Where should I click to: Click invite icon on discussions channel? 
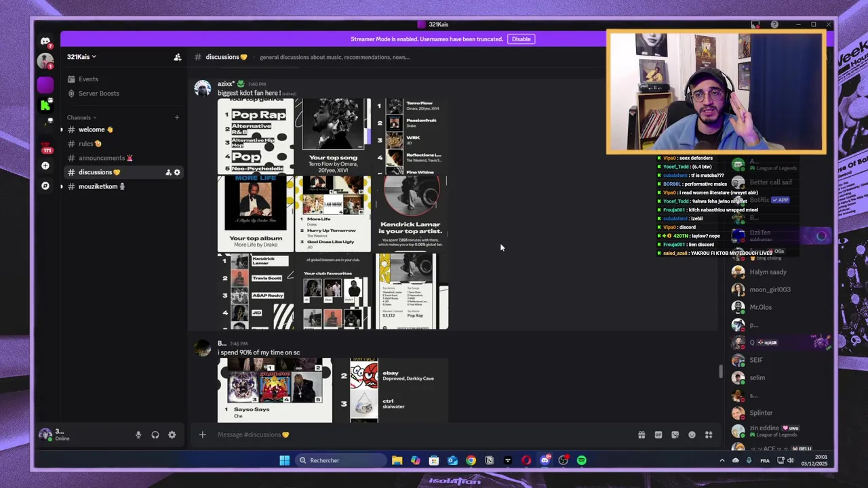tap(168, 172)
